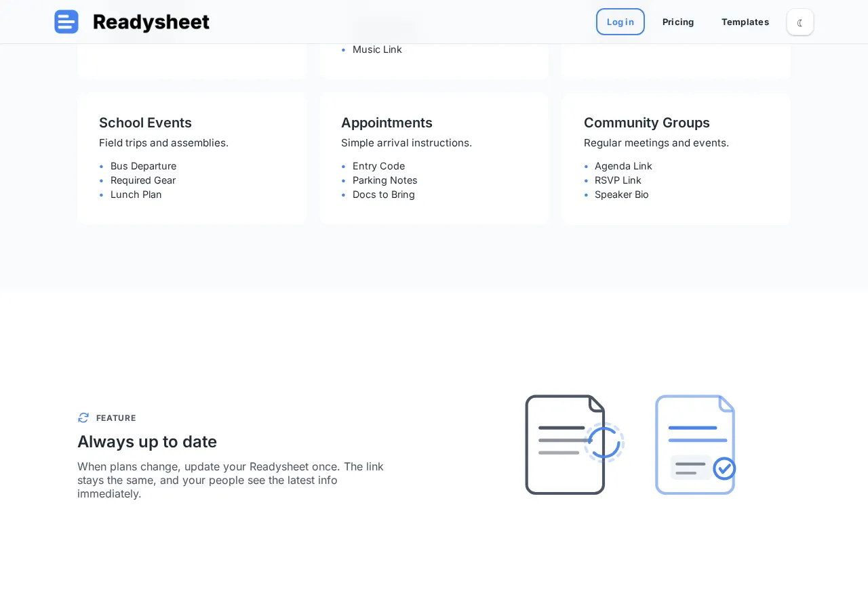
Task: Click 'Field trips and assemblies.' text
Action: tap(163, 143)
